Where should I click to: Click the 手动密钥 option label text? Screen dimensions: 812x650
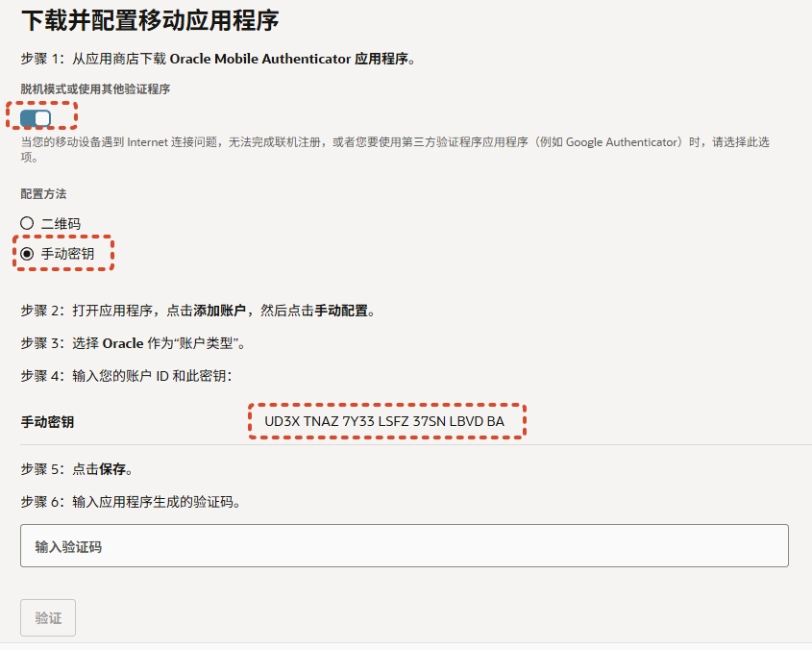(x=67, y=254)
